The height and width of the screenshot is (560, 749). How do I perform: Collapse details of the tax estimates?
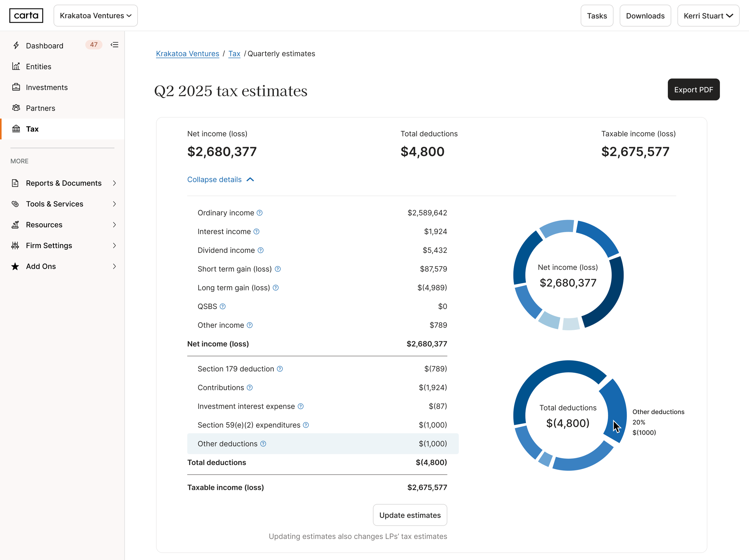click(x=221, y=179)
